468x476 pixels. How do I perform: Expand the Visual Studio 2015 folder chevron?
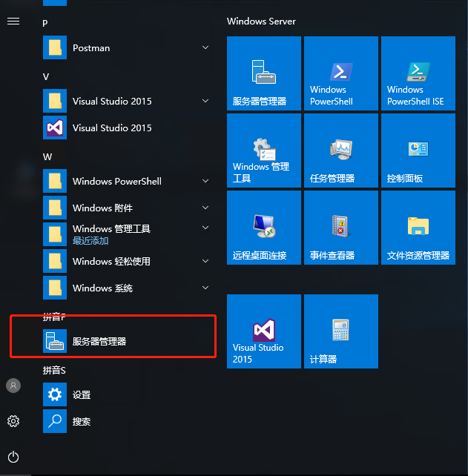(205, 101)
